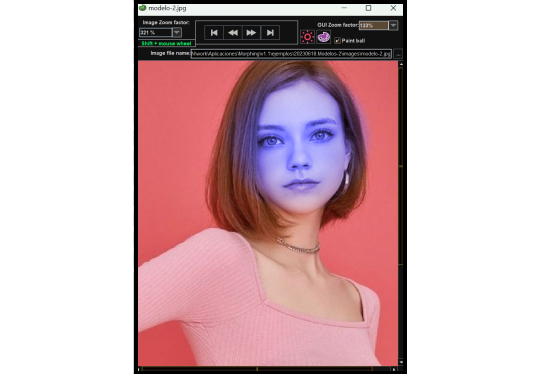
Task: Maximize the modelo-2.jpg window
Action: tap(368, 8)
